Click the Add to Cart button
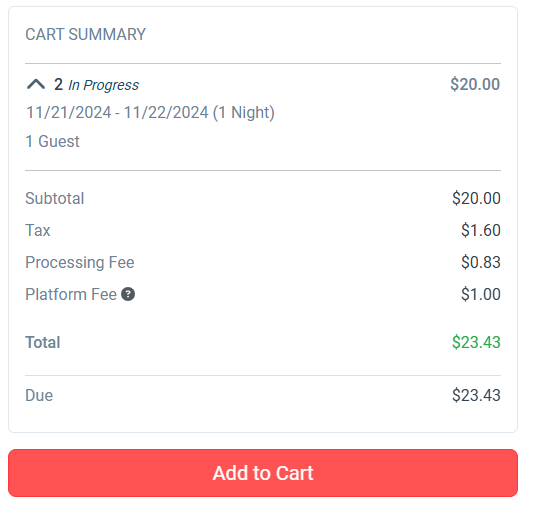The width and height of the screenshot is (534, 518). (263, 473)
